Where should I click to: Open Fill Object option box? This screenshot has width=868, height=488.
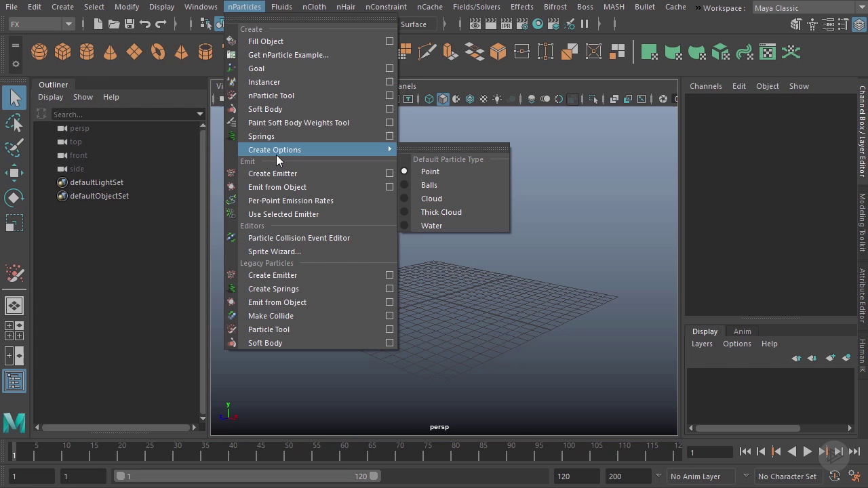click(389, 41)
